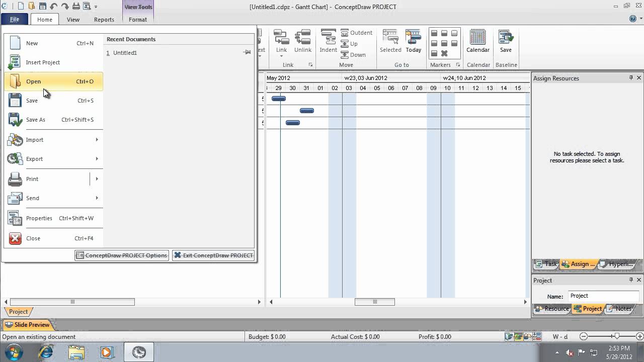Click Properties in the File menu
Viewport: 644px width, 362px height.
pos(53,218)
